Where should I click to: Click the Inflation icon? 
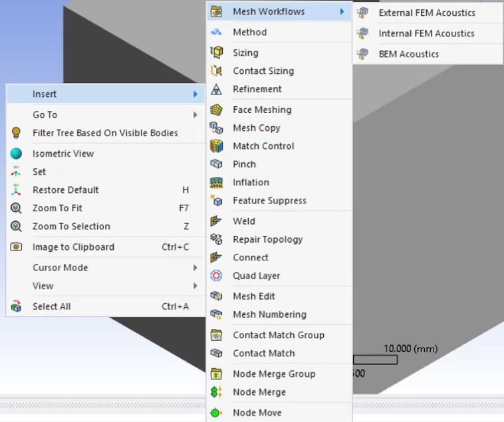pos(216,182)
